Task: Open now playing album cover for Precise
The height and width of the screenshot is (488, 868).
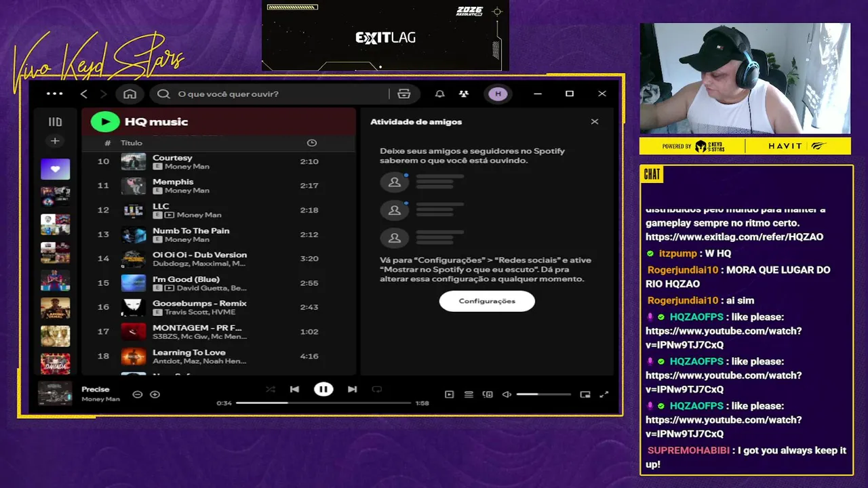Action: [55, 394]
